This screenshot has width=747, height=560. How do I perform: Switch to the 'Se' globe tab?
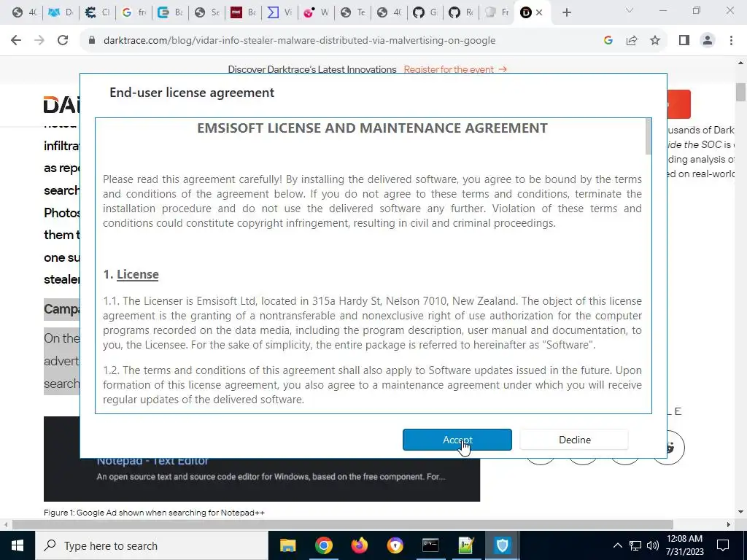click(206, 12)
